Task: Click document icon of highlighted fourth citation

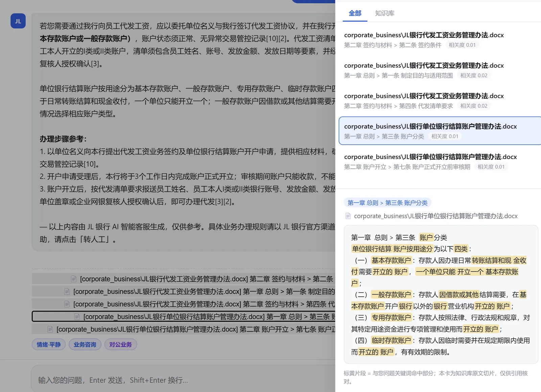Action: [x=77, y=317]
